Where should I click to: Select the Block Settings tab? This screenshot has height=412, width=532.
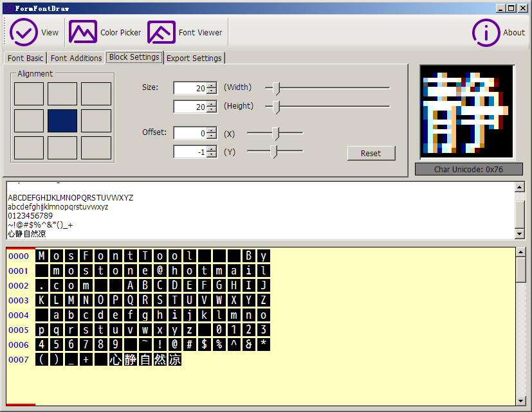[x=134, y=57]
